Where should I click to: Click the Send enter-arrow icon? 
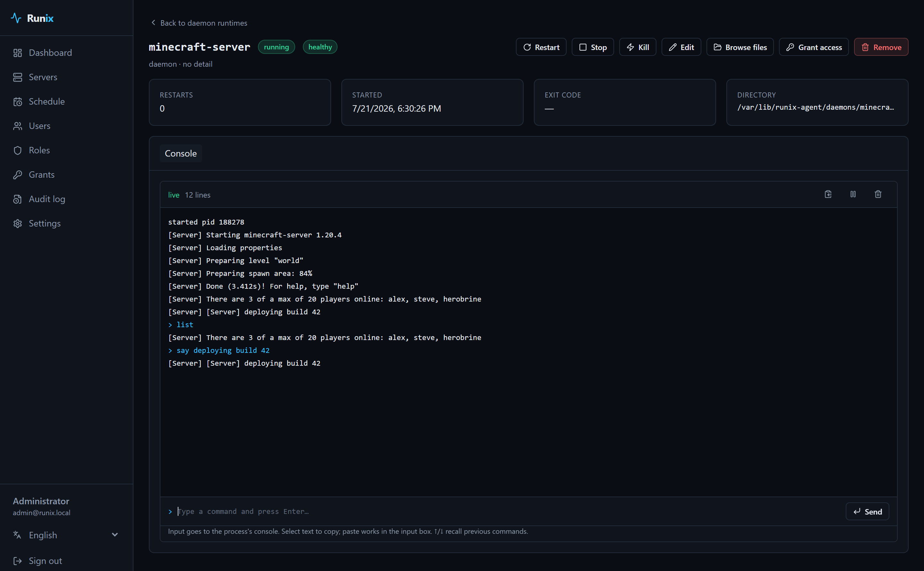[x=857, y=511]
